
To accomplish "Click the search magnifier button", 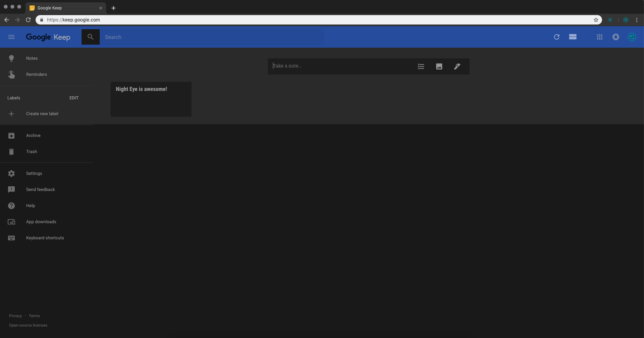I will [x=90, y=37].
